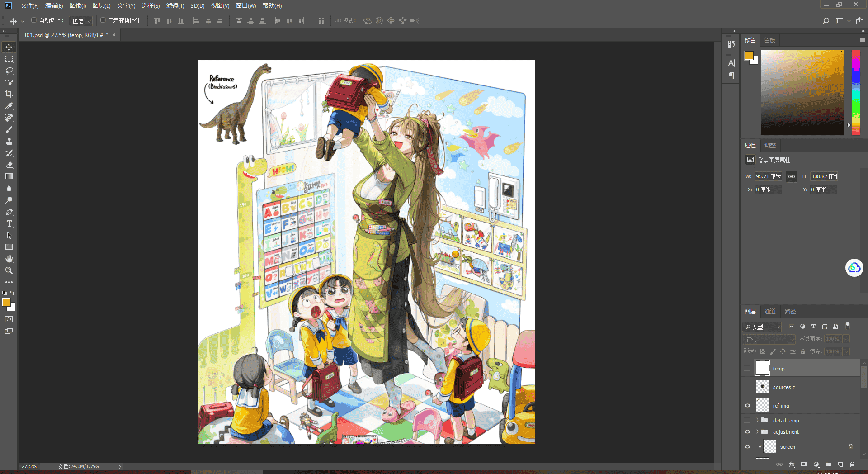Switch to the 通道 tab
868x474 pixels.
pos(770,311)
